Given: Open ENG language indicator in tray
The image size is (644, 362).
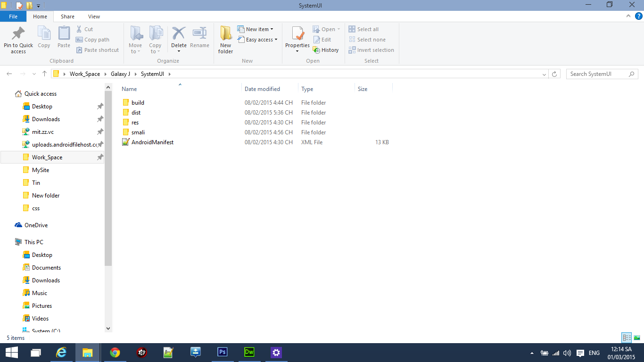Looking at the screenshot, I should 594,353.
